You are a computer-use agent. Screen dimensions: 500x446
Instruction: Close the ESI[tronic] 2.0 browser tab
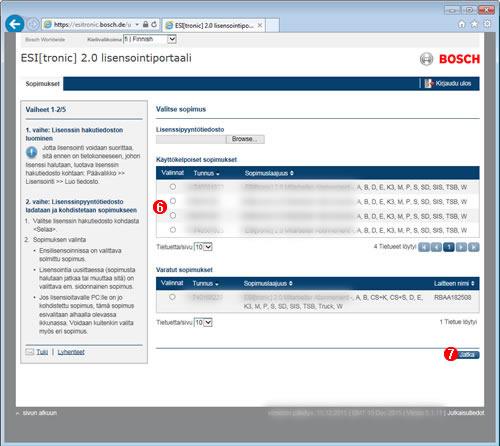pyautogui.click(x=260, y=25)
